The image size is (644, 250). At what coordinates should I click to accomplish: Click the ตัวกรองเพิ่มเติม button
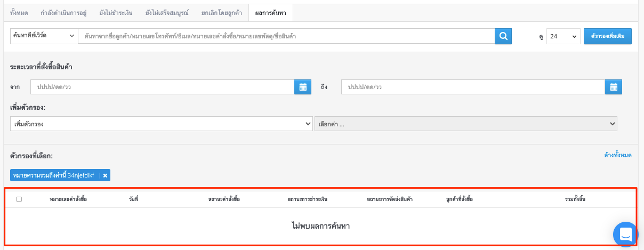pyautogui.click(x=608, y=36)
